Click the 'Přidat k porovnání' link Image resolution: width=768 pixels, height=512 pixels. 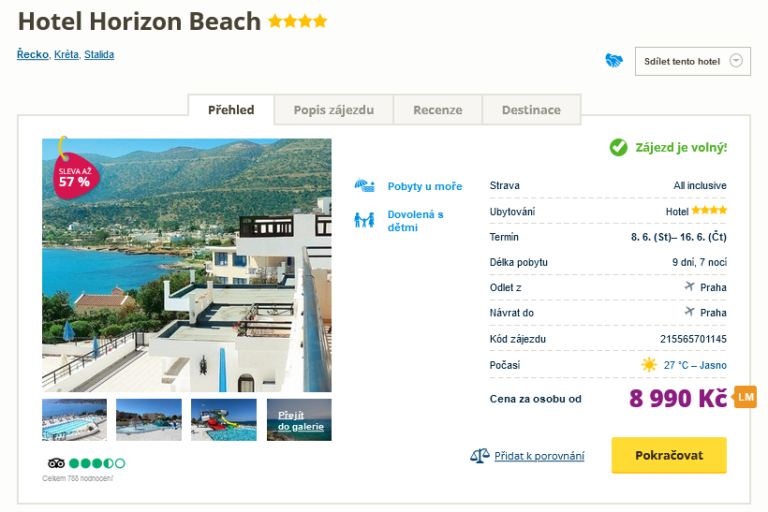click(x=539, y=456)
